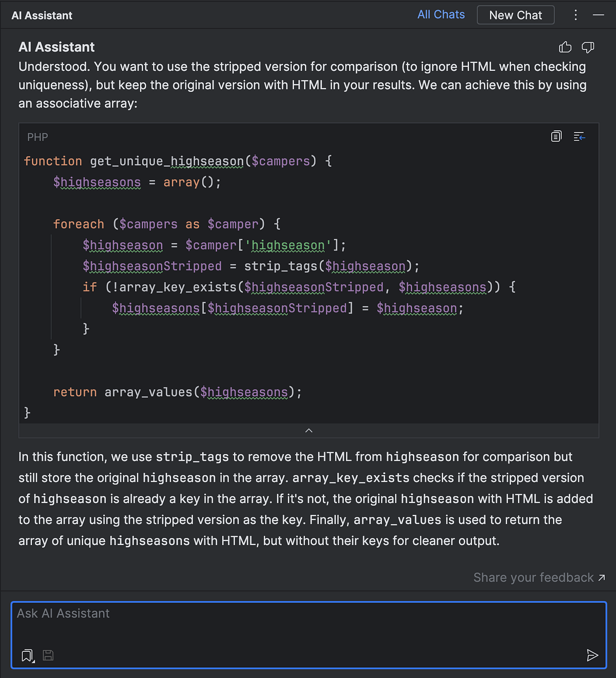
Task: Start a New Chat
Action: pyautogui.click(x=515, y=15)
